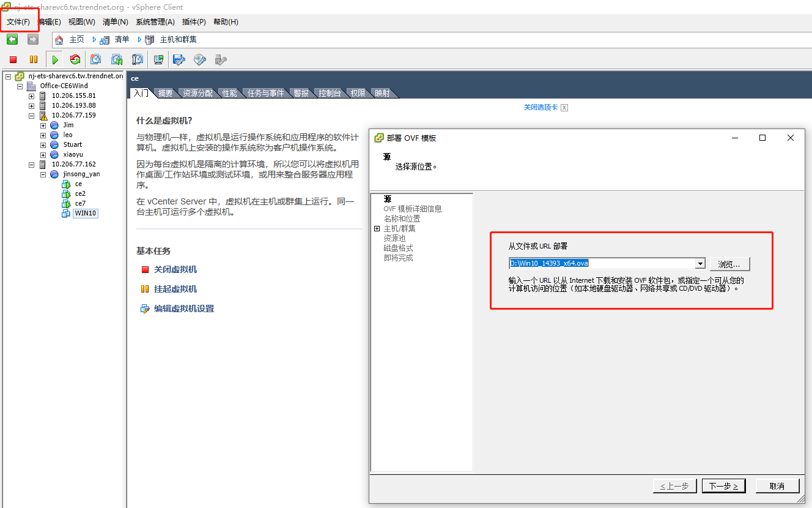Click the 编辑虚拟机设置 link
This screenshot has width=812, height=508.
[x=184, y=308]
